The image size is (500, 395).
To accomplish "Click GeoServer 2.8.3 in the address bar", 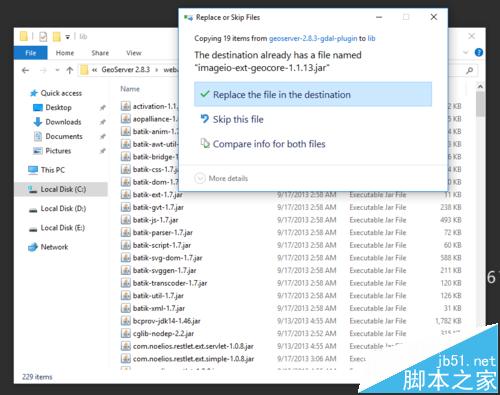I will tap(125, 70).
